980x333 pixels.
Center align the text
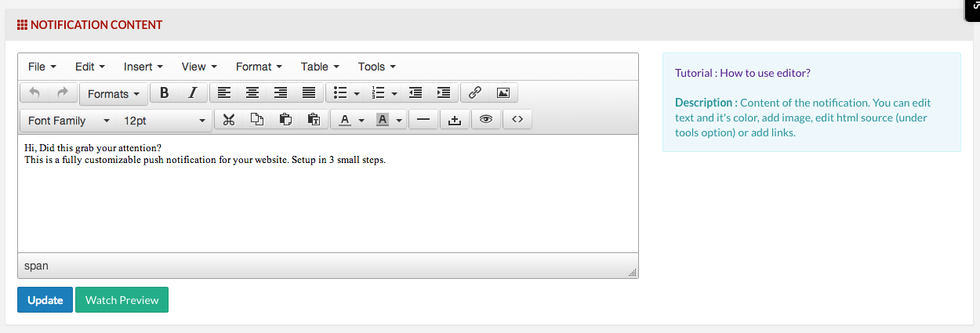[252, 93]
